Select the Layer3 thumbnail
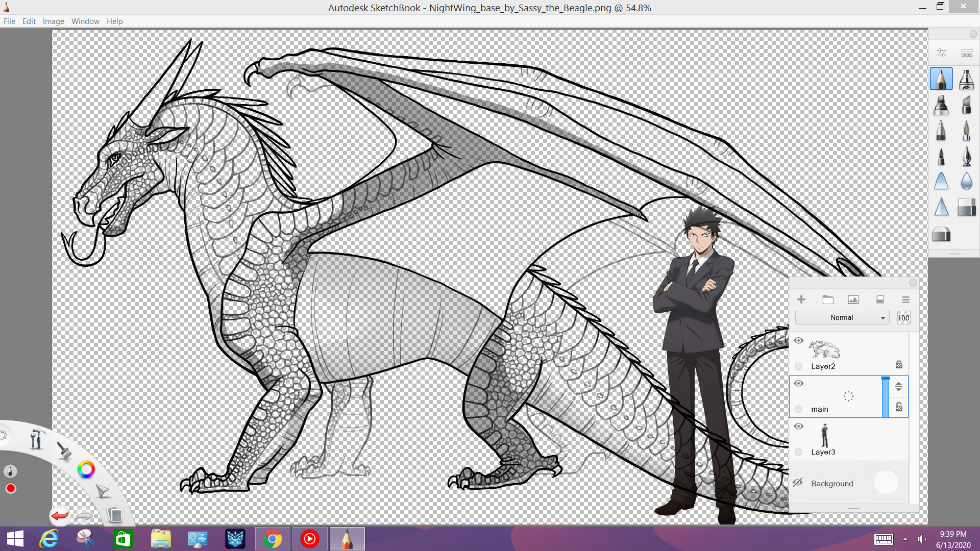Screen dimensions: 980x551 coord(824,436)
